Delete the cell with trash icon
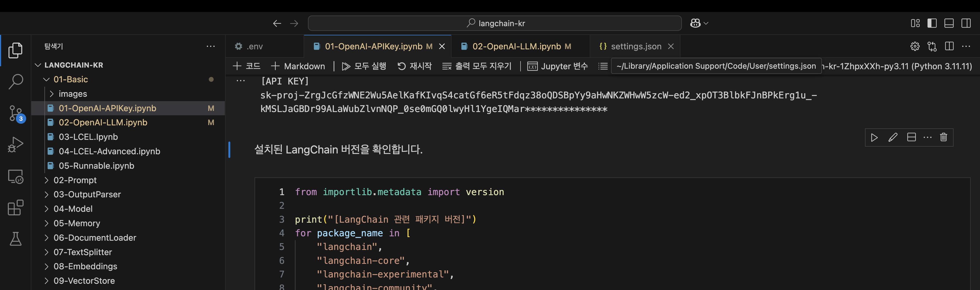Screen dimensions: 980x290 (943, 137)
